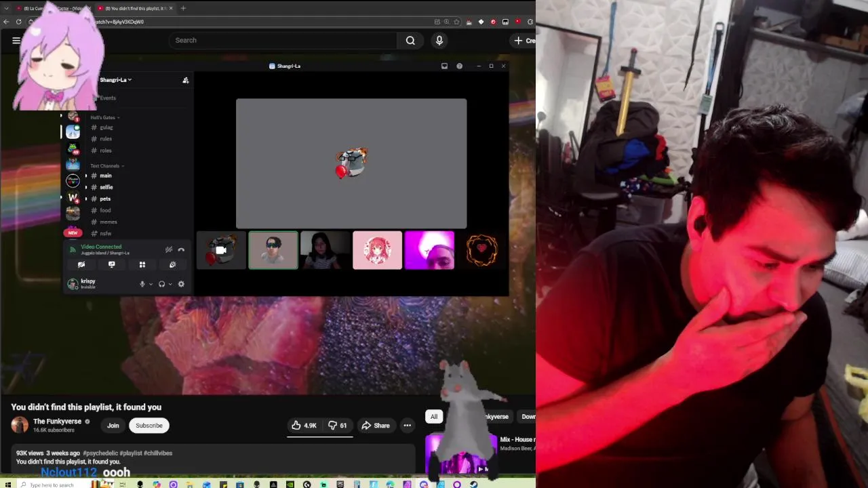Expand the Shangri-La server menu
This screenshot has height=488, width=868.
click(x=115, y=80)
